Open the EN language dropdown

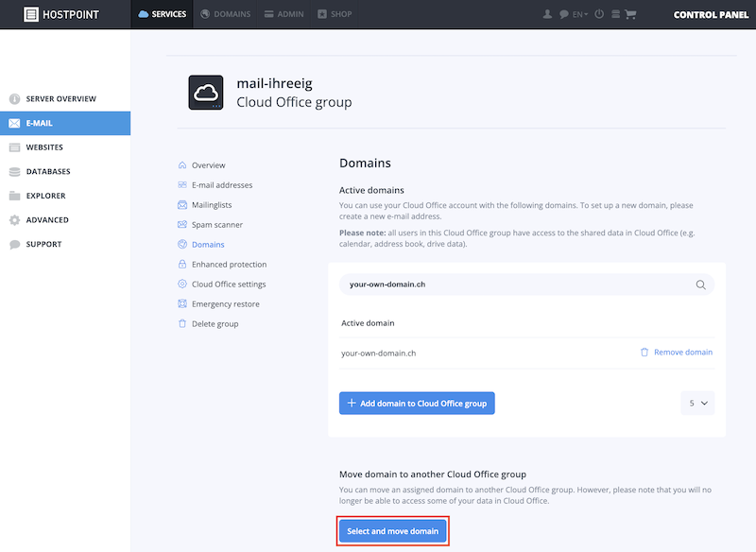pyautogui.click(x=580, y=14)
